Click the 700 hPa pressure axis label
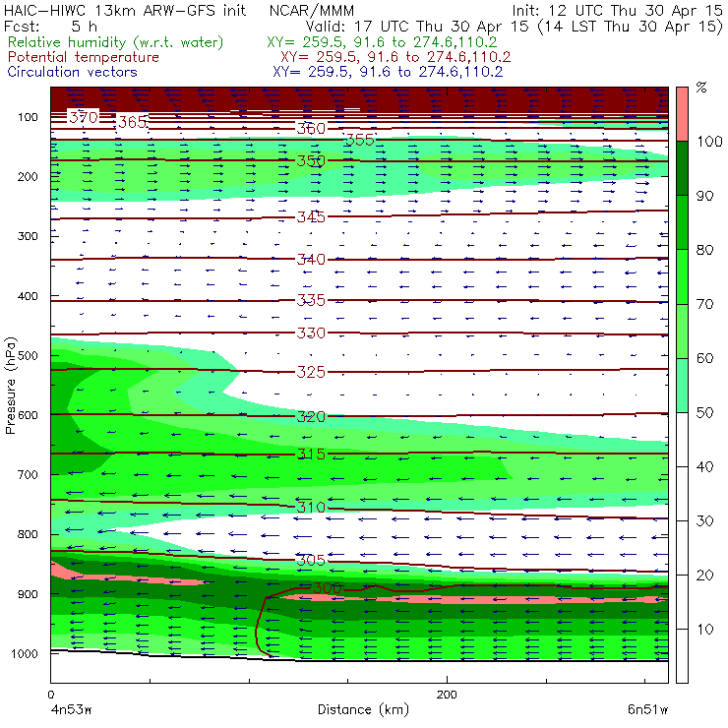728x728 pixels. point(28,475)
